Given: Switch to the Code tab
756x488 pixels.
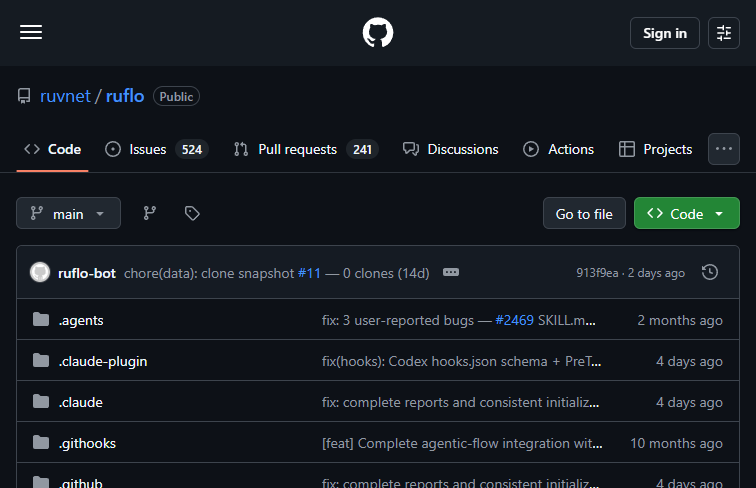Looking at the screenshot, I should [53, 149].
